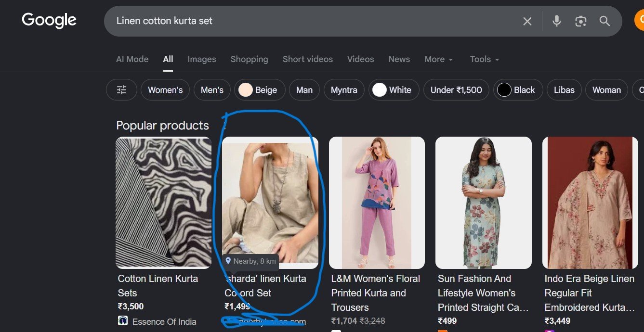Viewport: 644px width, 332px height.
Task: Click the Google logo
Action: 49,20
